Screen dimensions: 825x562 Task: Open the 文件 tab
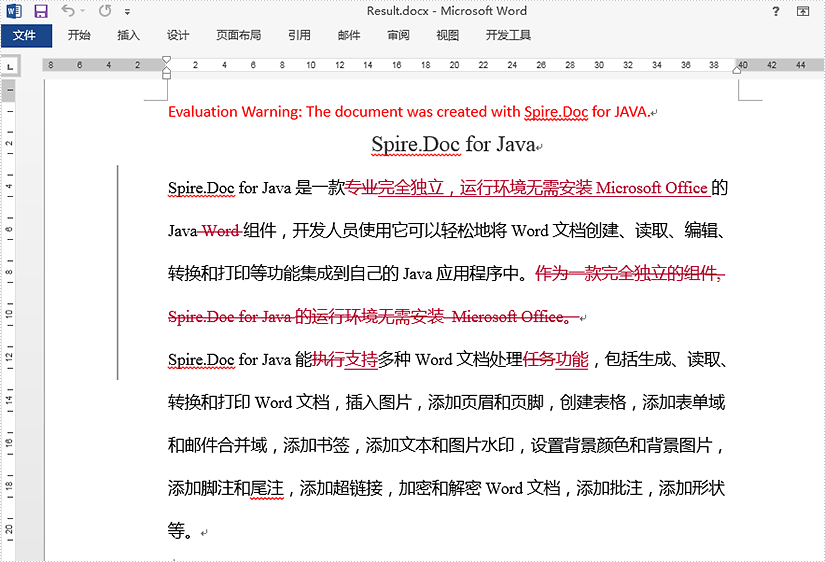click(26, 35)
